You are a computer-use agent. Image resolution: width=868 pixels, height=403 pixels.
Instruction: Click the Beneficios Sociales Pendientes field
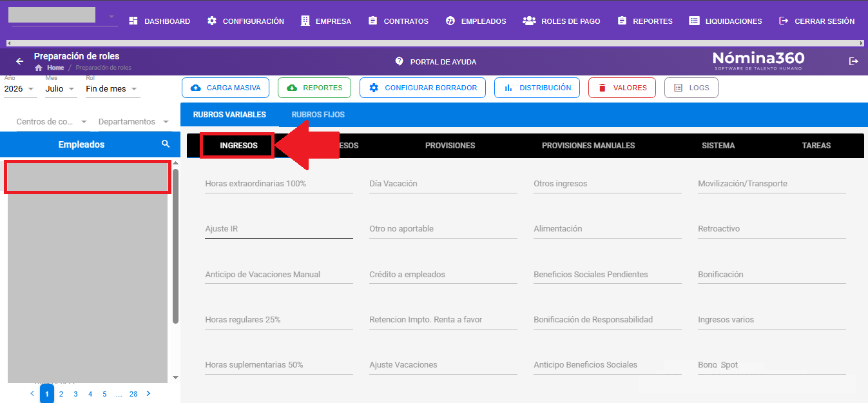(608, 274)
